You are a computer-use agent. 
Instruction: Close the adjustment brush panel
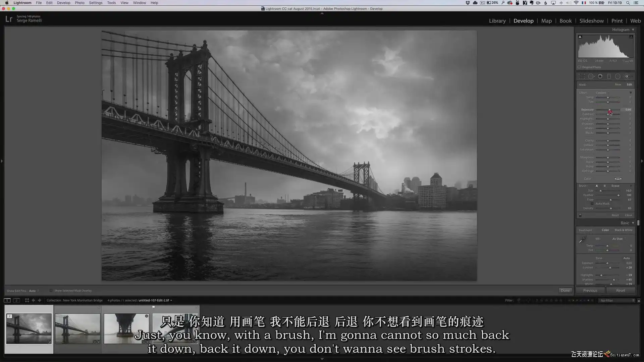click(628, 215)
